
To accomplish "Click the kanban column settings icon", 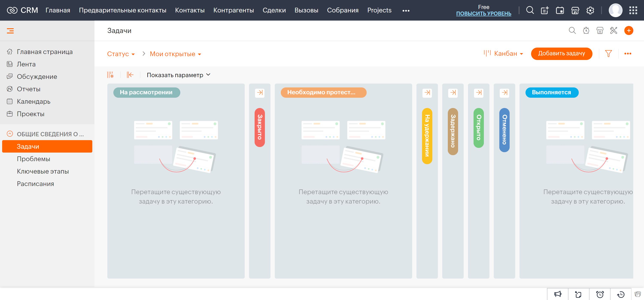I will tap(110, 75).
